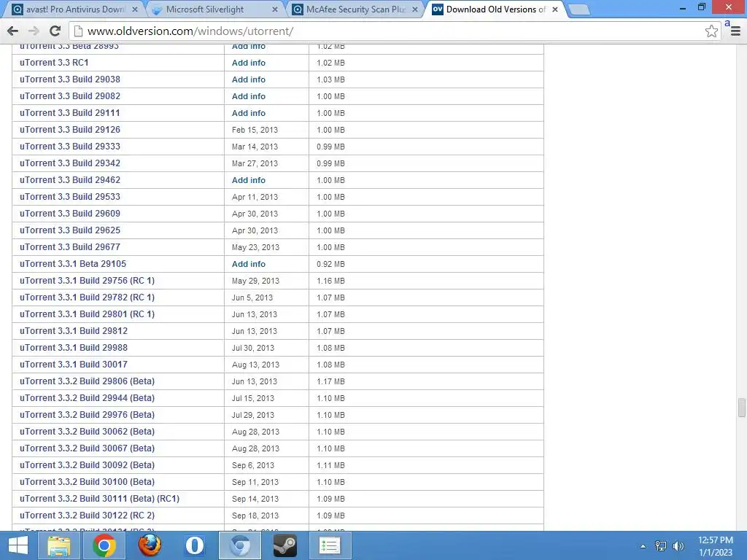Open Steam from the taskbar

click(285, 545)
